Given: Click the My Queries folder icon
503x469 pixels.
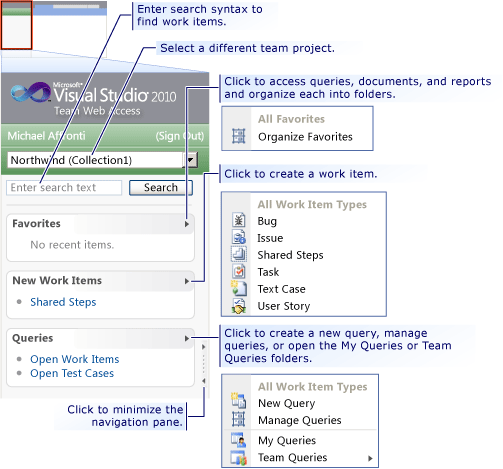Looking at the screenshot, I should coord(239,440).
